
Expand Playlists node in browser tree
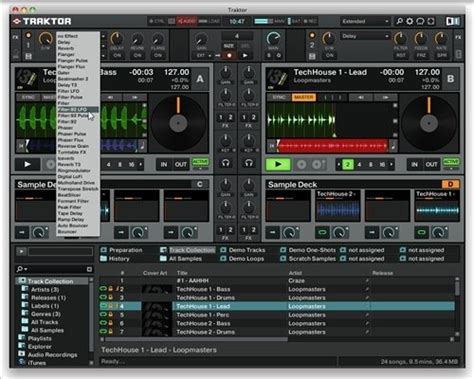point(21,338)
